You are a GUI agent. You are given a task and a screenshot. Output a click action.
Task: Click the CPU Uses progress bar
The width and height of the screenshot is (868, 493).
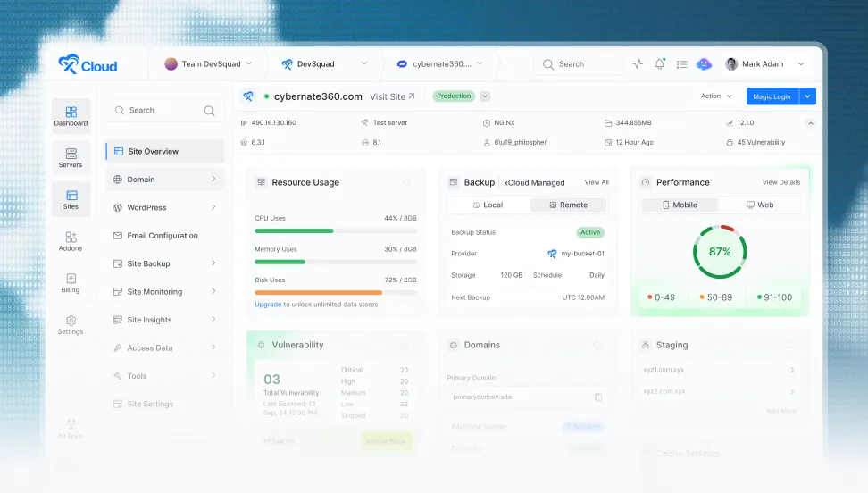pyautogui.click(x=336, y=230)
